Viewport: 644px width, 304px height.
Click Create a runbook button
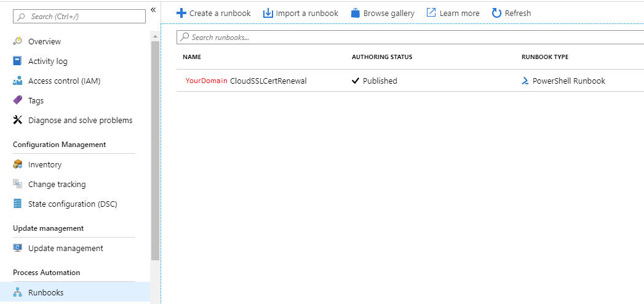[213, 13]
